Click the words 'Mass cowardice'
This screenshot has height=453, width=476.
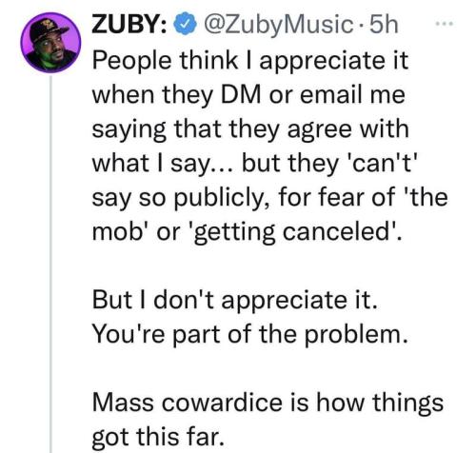pos(188,403)
